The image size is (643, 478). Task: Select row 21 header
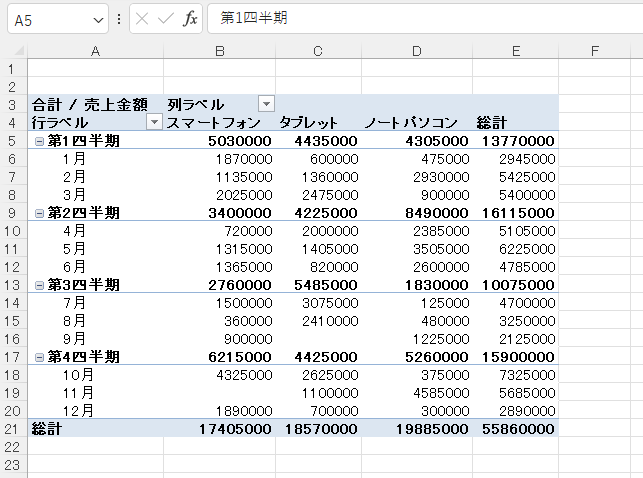[12, 429]
